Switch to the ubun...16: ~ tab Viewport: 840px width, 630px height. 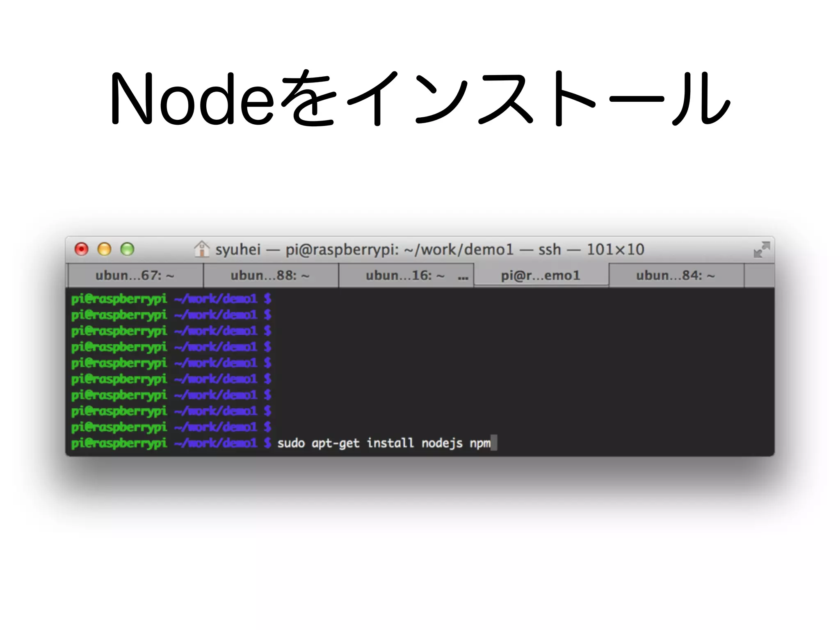[406, 276]
